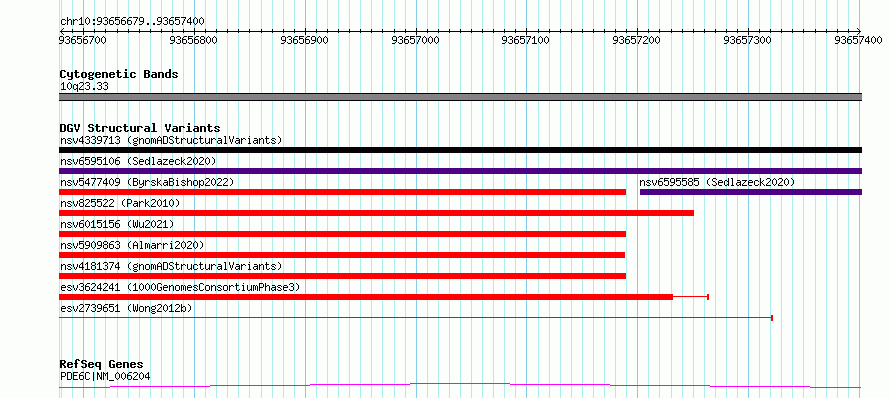Select the red nsv5477409 variant bar

342,192
